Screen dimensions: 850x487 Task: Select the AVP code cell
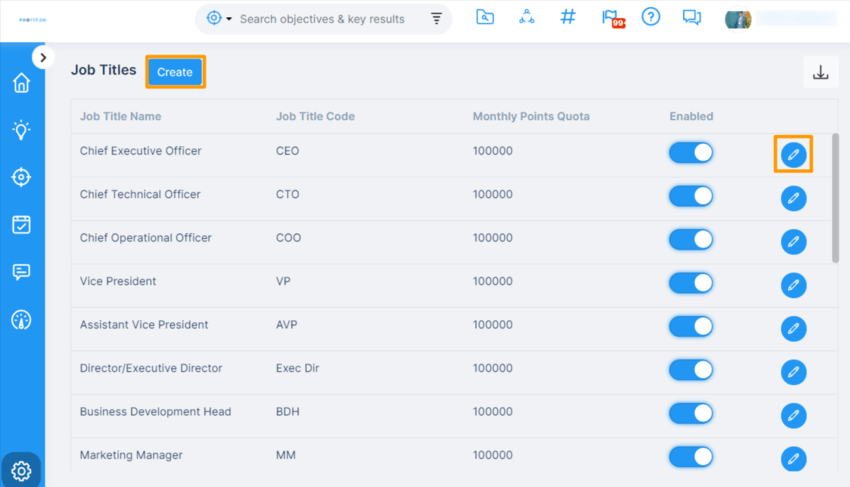point(286,324)
